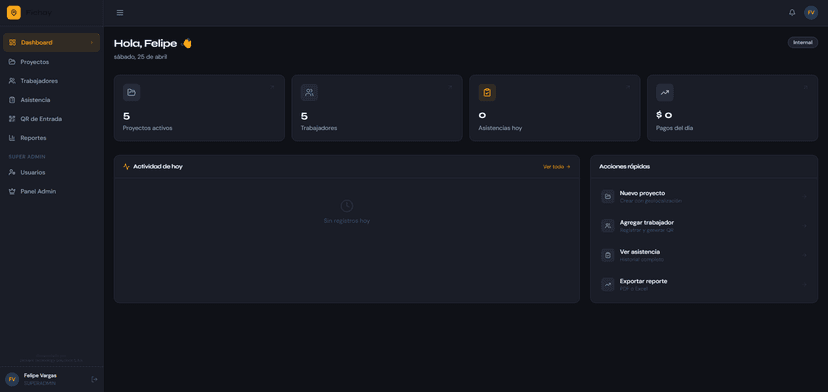Click the folder icon in Proyectos activos card

point(131,92)
